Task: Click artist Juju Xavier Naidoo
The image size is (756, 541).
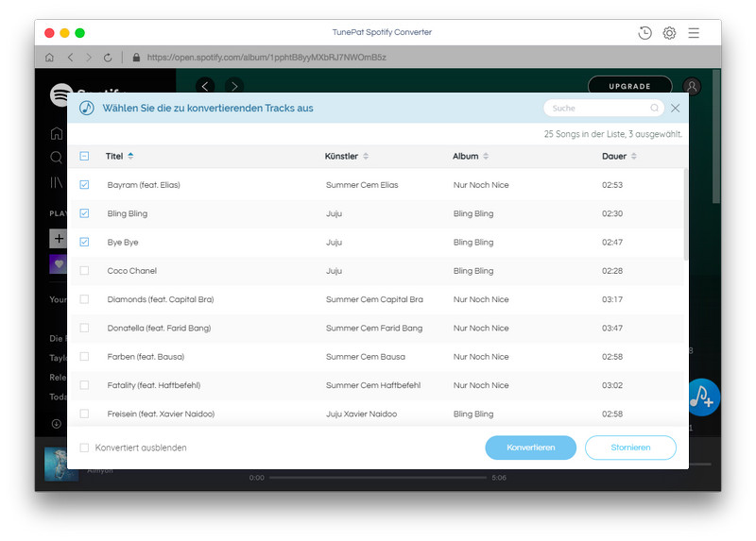Action: [361, 414]
